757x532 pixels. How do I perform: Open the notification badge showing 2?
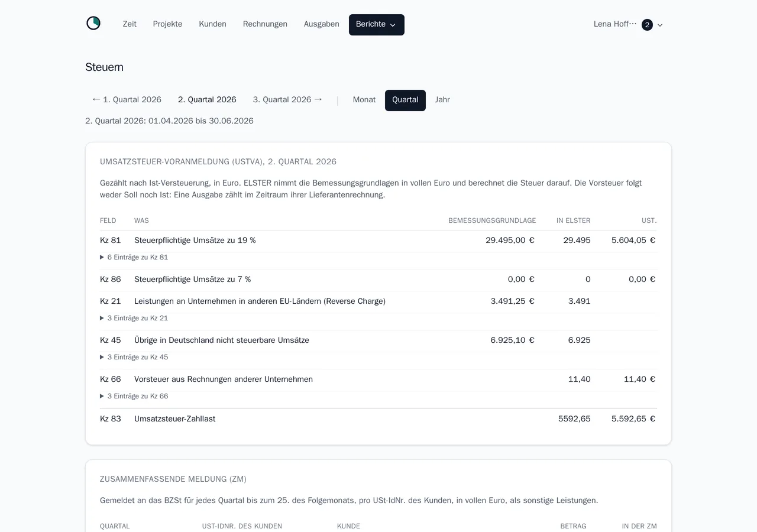pos(647,25)
